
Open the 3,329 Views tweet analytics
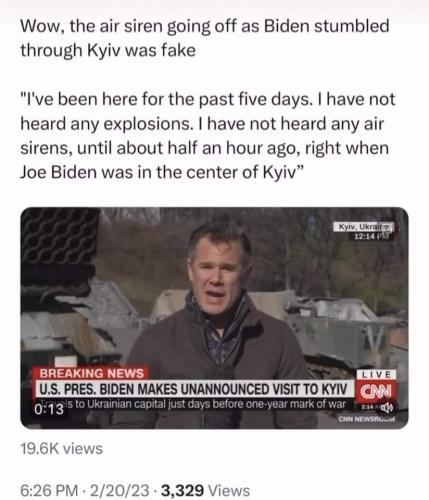[205, 491]
